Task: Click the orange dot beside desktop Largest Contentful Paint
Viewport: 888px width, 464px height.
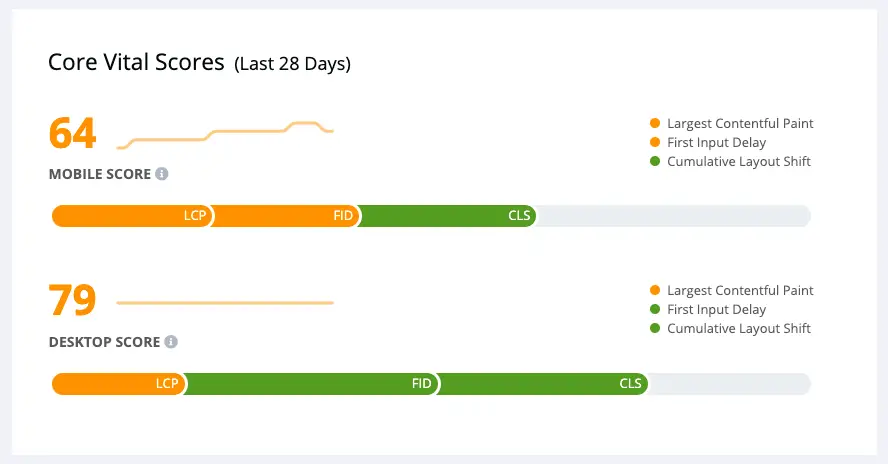Action: [655, 290]
